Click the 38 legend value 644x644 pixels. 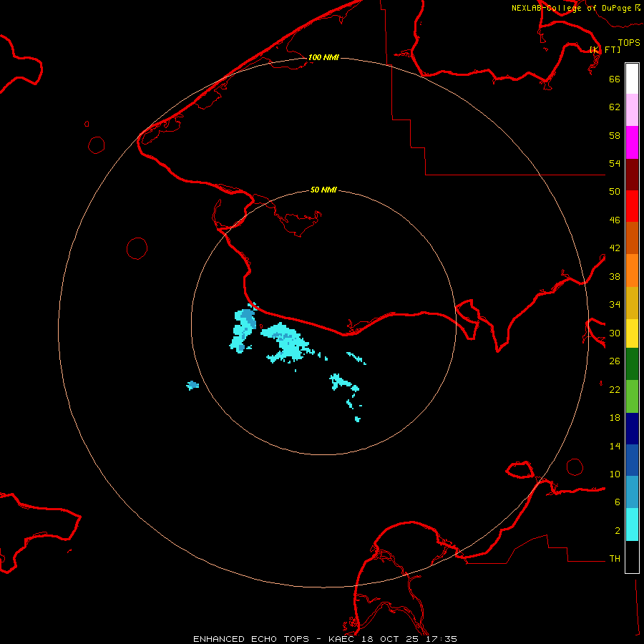615,276
